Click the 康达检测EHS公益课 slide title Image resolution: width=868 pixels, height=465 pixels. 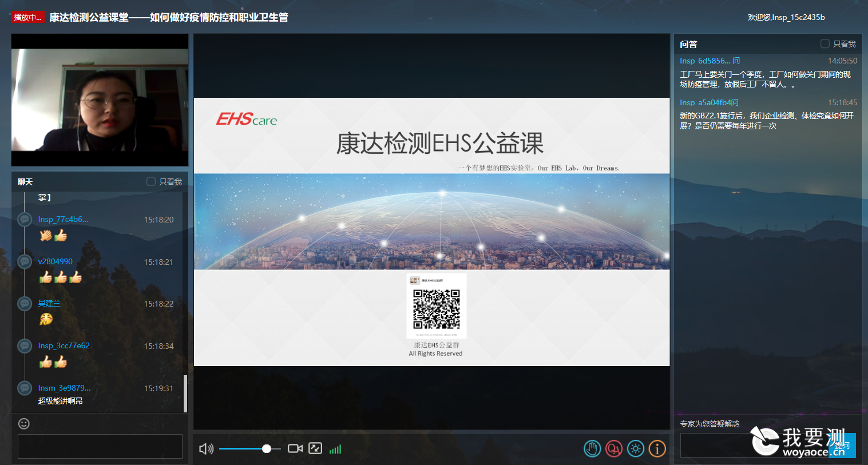439,143
